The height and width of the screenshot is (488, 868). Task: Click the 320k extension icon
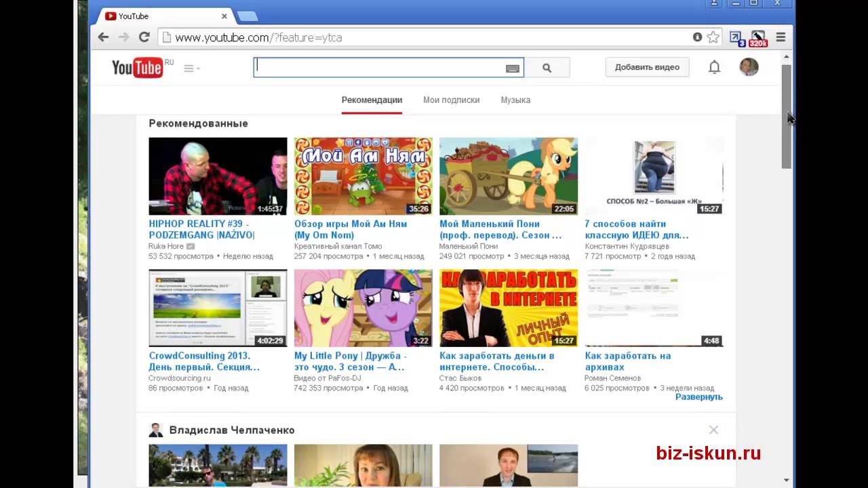[x=758, y=38]
